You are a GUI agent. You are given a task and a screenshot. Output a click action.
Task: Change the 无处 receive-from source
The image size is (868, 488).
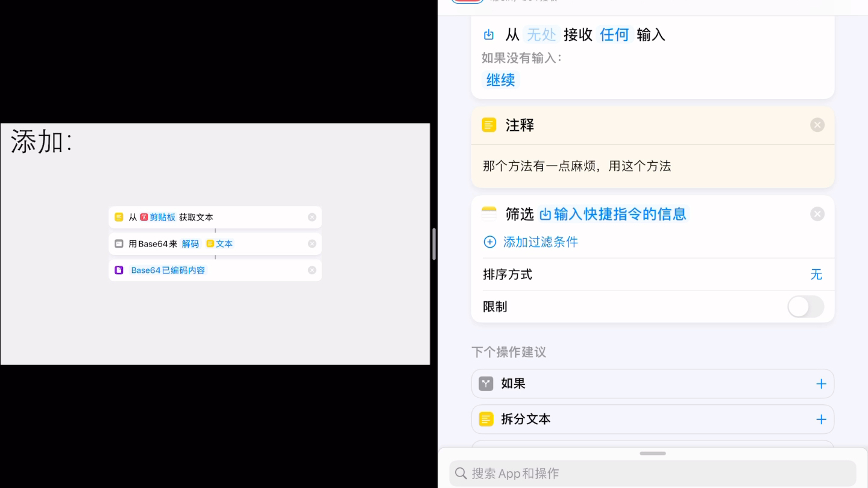[x=541, y=35]
